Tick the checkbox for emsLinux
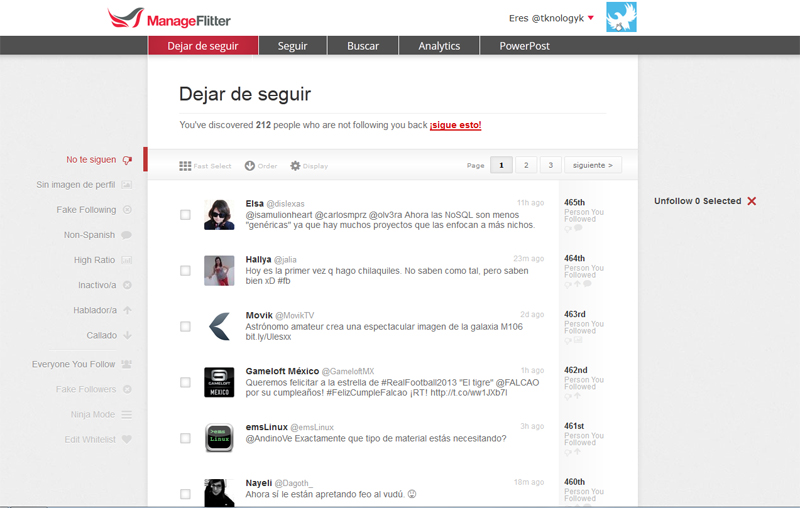The height and width of the screenshot is (508, 800). 185,438
